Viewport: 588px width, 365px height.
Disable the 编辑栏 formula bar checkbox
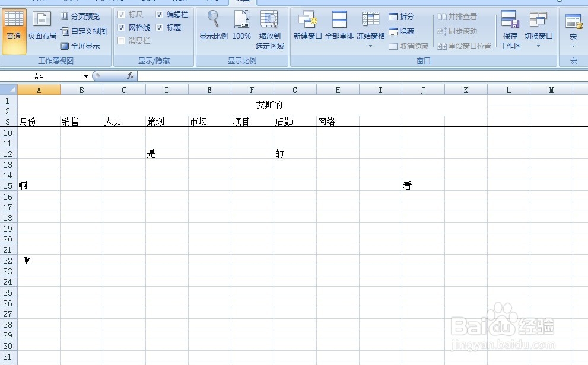(159, 14)
